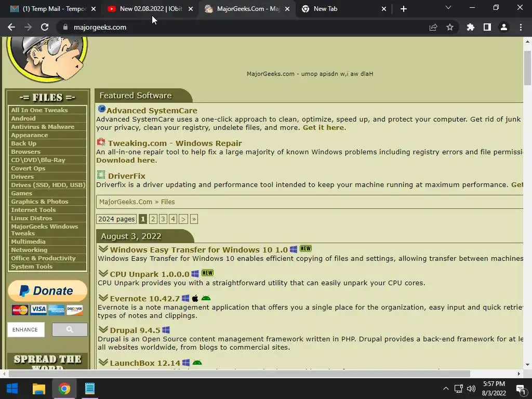This screenshot has height=399, width=532.
Task: Open the Games category
Action: click(x=22, y=193)
